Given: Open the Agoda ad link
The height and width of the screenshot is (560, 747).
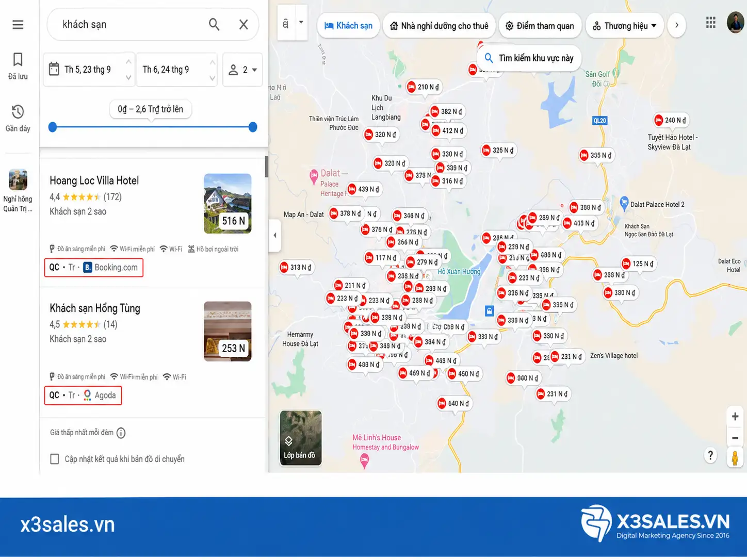Looking at the screenshot, I should 83,396.
